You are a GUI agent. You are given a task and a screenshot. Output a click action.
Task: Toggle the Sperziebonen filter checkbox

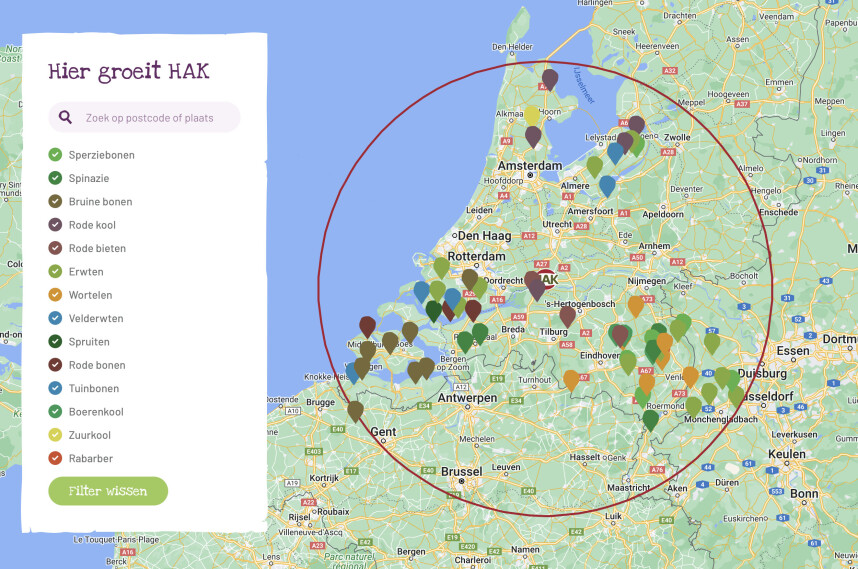tap(55, 155)
